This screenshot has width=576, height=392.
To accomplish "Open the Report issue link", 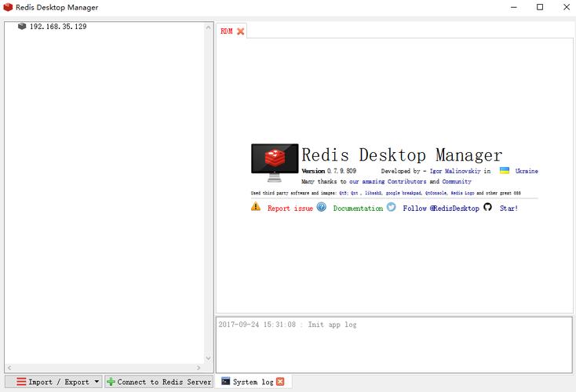I will (290, 208).
